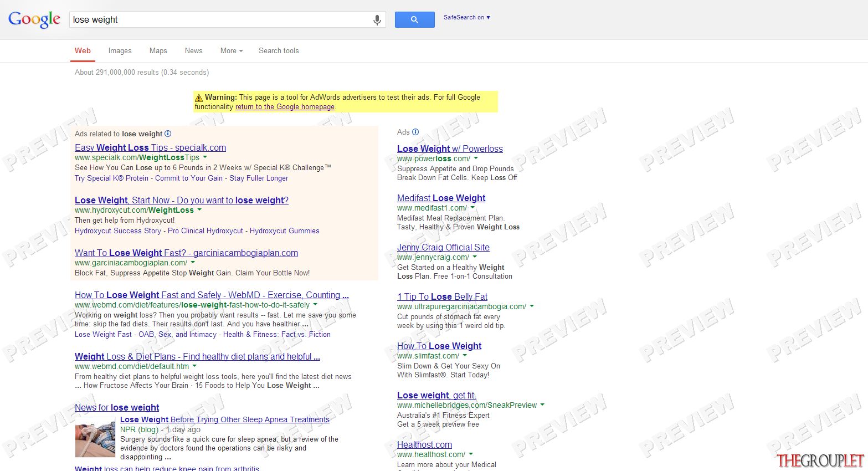Viewport: 868px width, 471px height.
Task: Expand arrow next to hydroxycut.com/WeightLoss URL
Action: point(199,210)
